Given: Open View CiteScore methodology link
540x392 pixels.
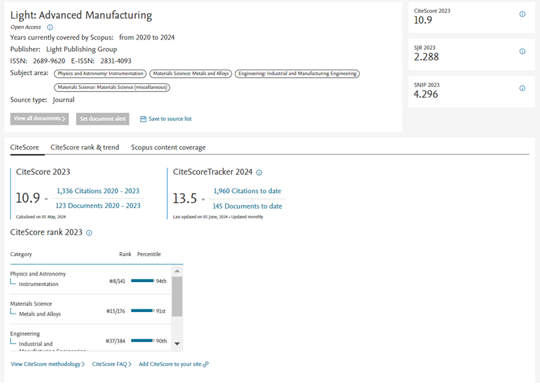Looking at the screenshot, I should [x=47, y=365].
